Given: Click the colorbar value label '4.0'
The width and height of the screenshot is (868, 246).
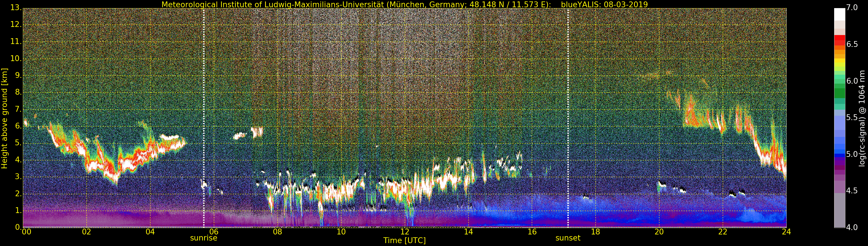Looking at the screenshot, I should [852, 227].
